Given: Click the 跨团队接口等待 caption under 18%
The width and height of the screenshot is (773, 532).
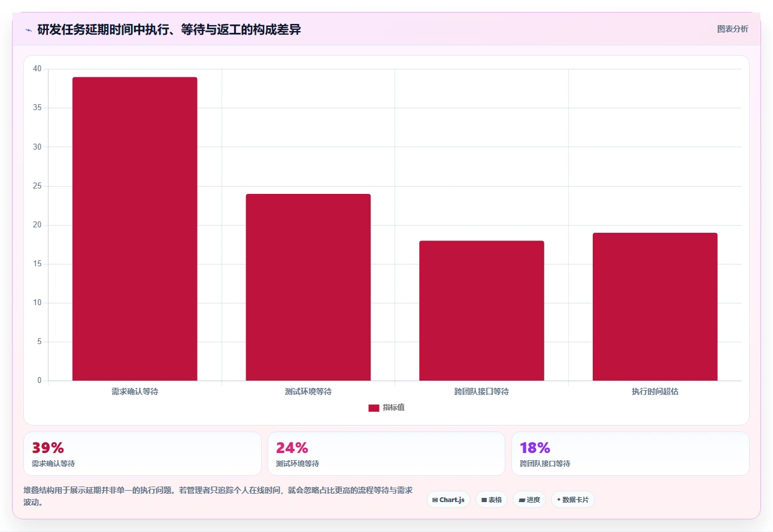Looking at the screenshot, I should [545, 464].
